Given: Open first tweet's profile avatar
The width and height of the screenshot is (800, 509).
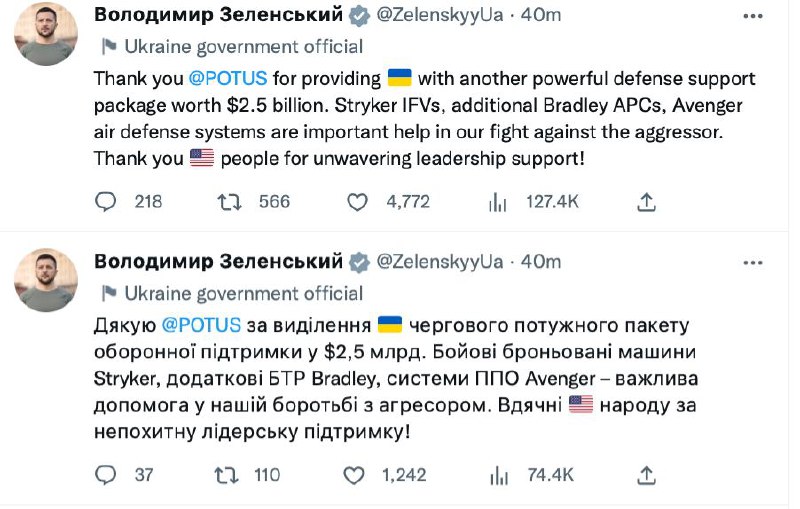Looking at the screenshot, I should 46,33.
